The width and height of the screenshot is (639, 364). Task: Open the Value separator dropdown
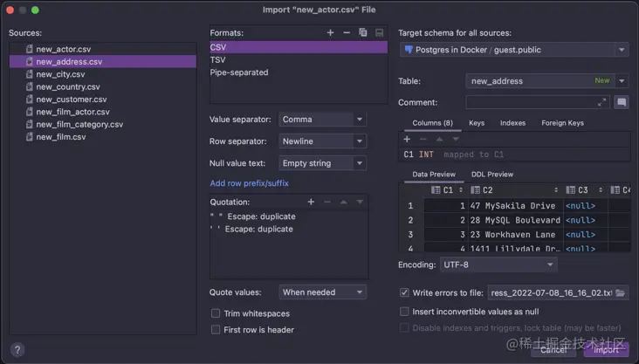click(x=323, y=120)
